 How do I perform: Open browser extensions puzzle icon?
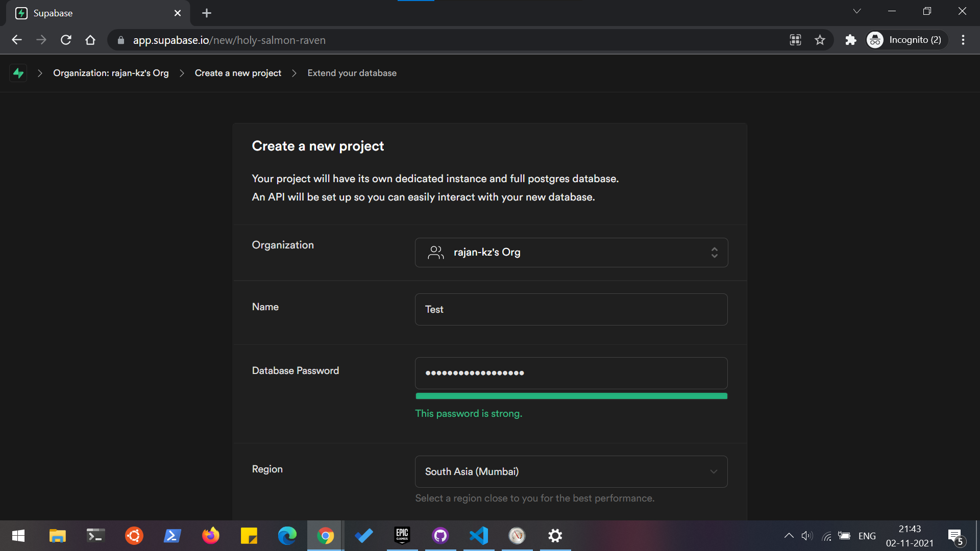[850, 40]
